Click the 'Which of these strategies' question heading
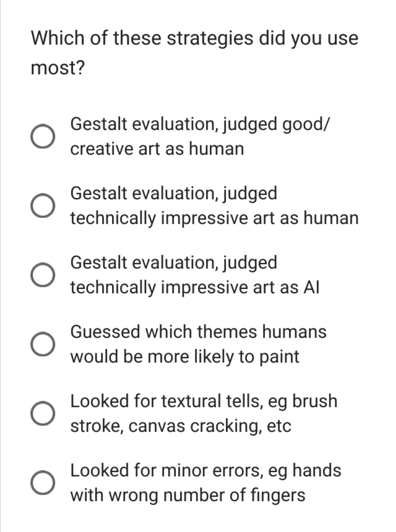396x532 pixels. [x=194, y=38]
